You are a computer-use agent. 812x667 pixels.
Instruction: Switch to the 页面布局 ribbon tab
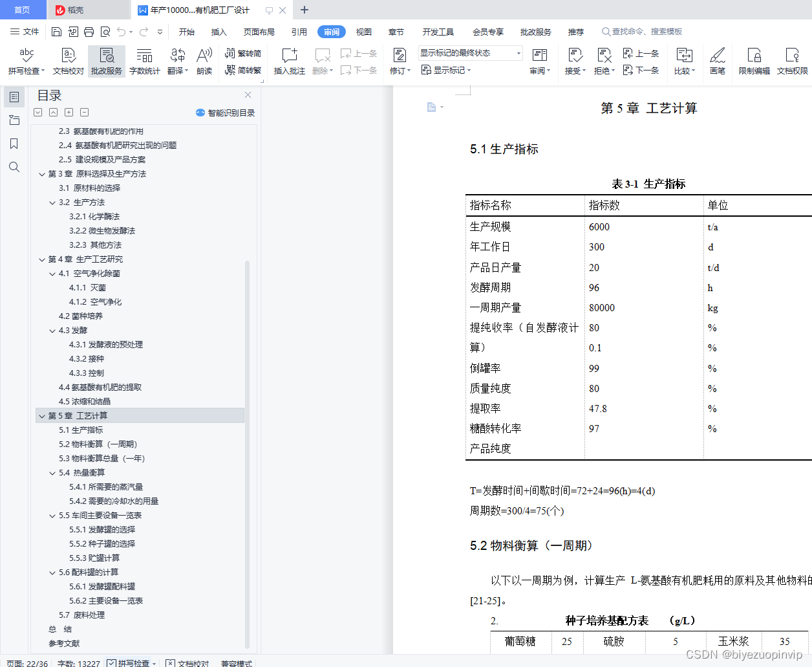click(259, 32)
